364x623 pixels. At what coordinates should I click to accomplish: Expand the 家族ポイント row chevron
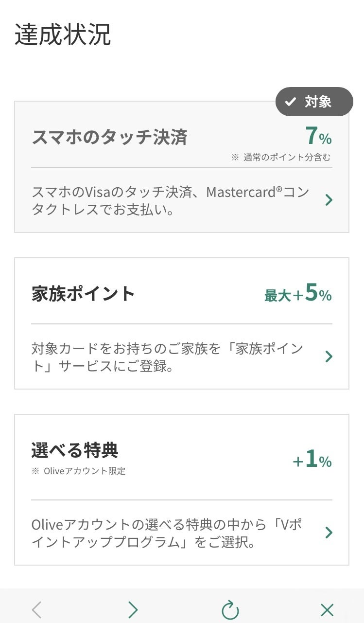329,356
